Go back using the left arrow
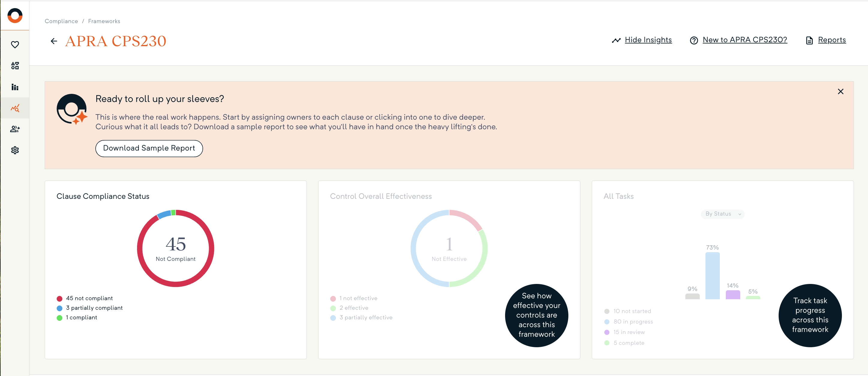The width and height of the screenshot is (868, 376). tap(54, 41)
